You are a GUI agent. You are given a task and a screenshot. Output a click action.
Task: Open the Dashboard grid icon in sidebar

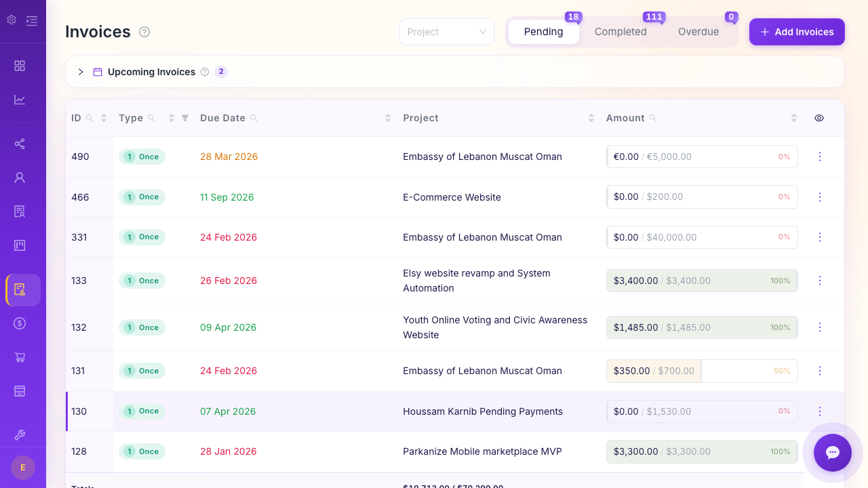pos(20,66)
